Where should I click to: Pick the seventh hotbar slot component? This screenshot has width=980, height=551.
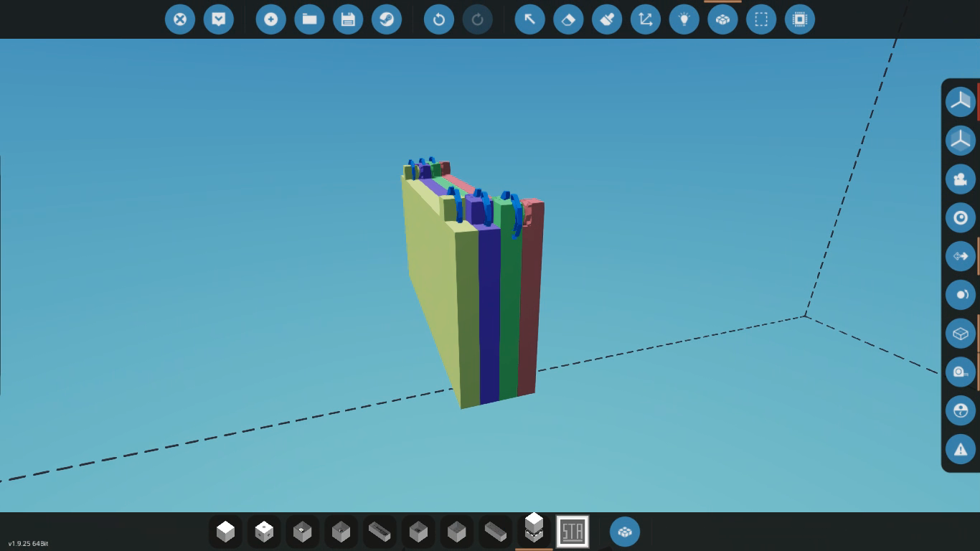[x=457, y=532]
